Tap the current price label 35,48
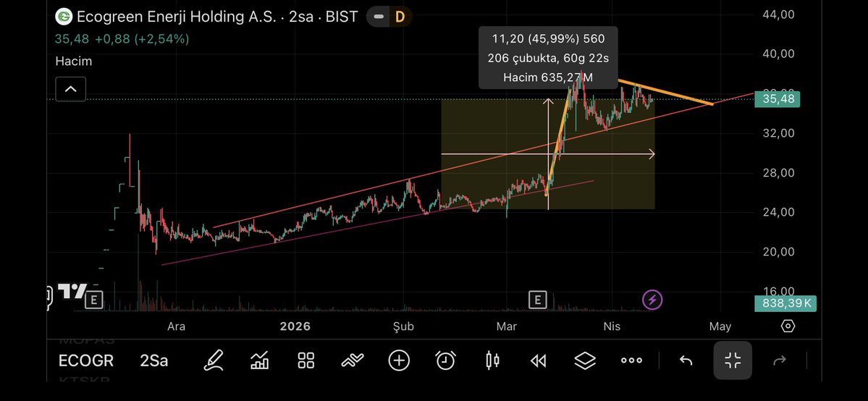Screen dimensions: 868x401 click(777, 100)
